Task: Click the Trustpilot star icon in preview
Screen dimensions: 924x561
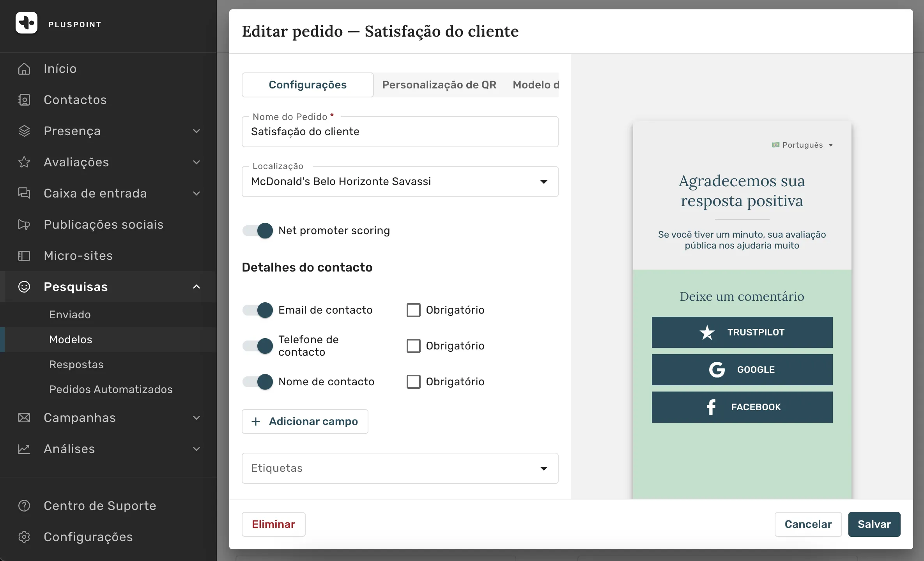Action: pos(707,332)
